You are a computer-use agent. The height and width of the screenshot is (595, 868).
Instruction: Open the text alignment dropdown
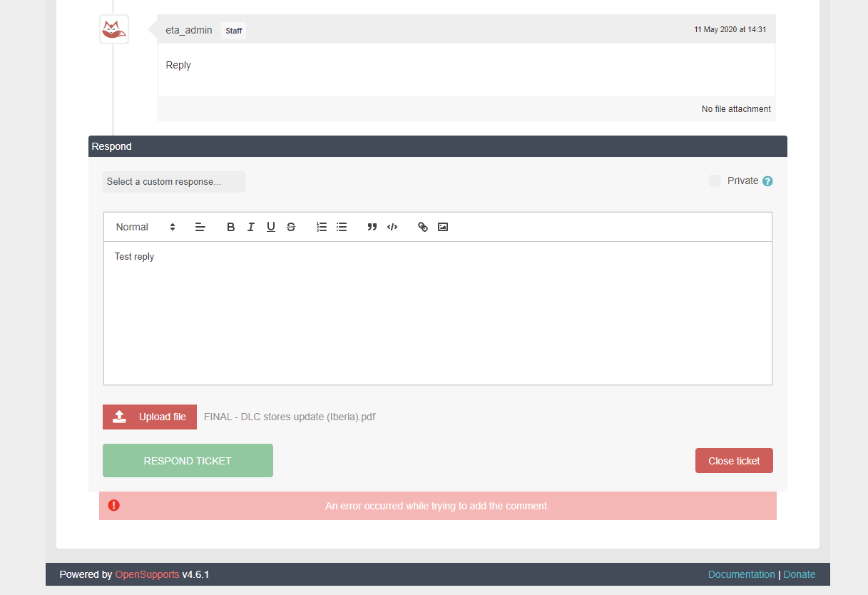200,226
